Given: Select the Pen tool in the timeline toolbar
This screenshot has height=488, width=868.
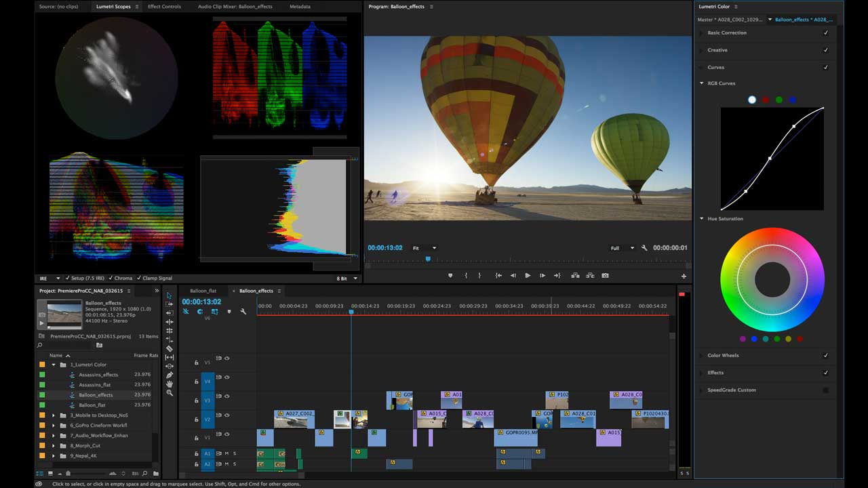Looking at the screenshot, I should pyautogui.click(x=170, y=375).
